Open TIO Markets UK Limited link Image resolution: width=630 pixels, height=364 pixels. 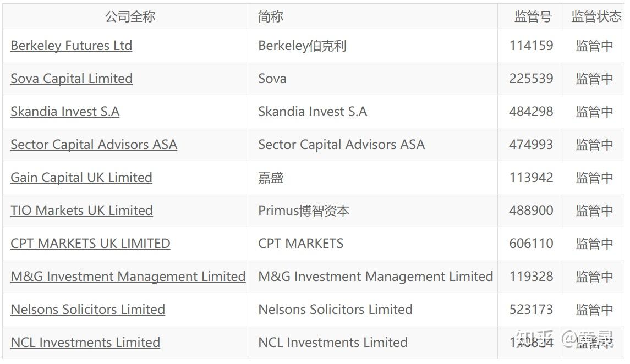(x=81, y=211)
